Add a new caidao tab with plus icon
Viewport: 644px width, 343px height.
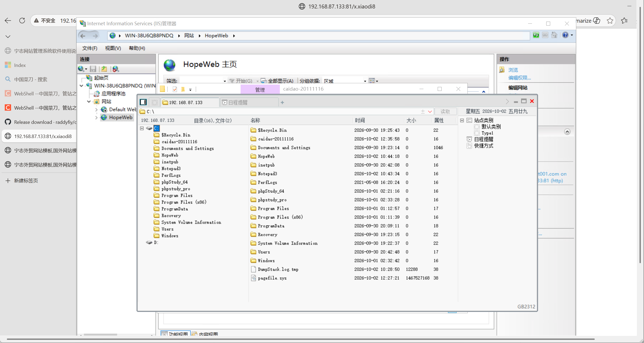point(282,102)
